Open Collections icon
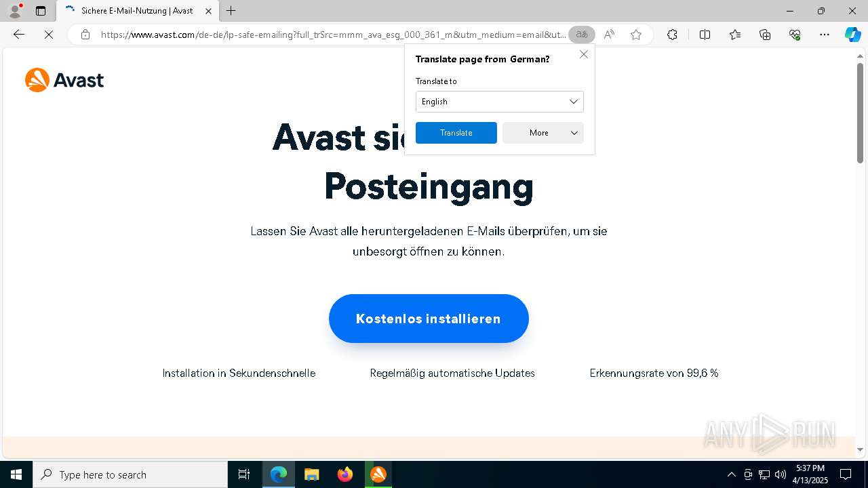This screenshot has height=488, width=868. (x=765, y=35)
